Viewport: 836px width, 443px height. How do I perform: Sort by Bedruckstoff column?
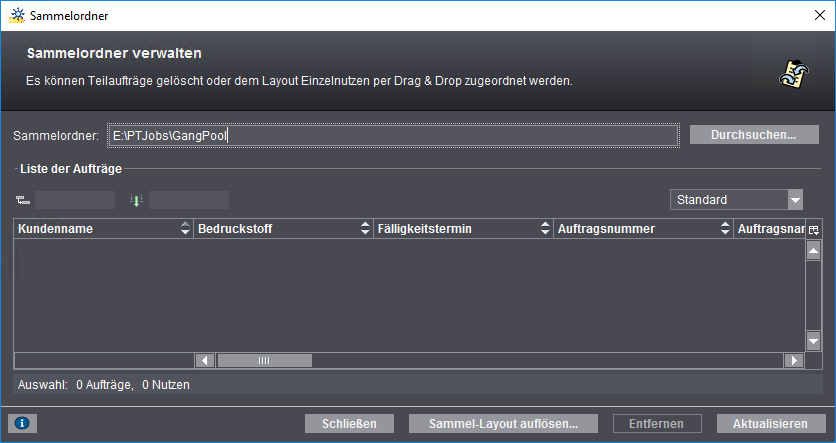[x=283, y=229]
